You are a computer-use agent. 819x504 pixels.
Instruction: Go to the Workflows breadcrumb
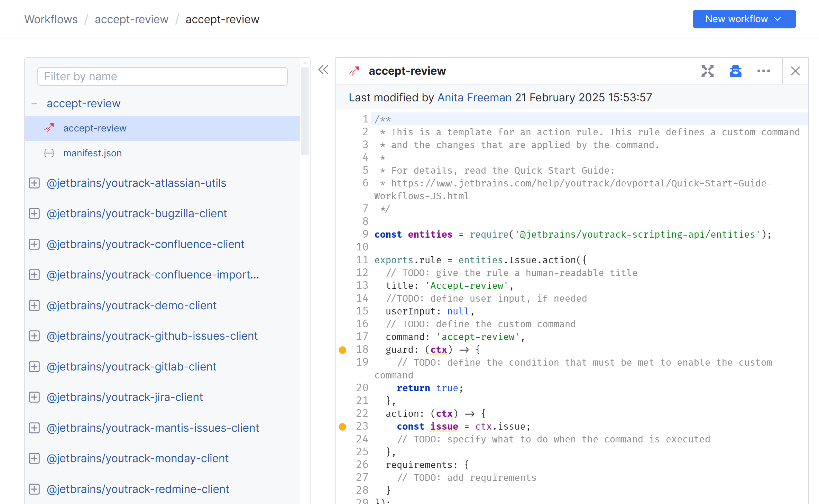(51, 19)
